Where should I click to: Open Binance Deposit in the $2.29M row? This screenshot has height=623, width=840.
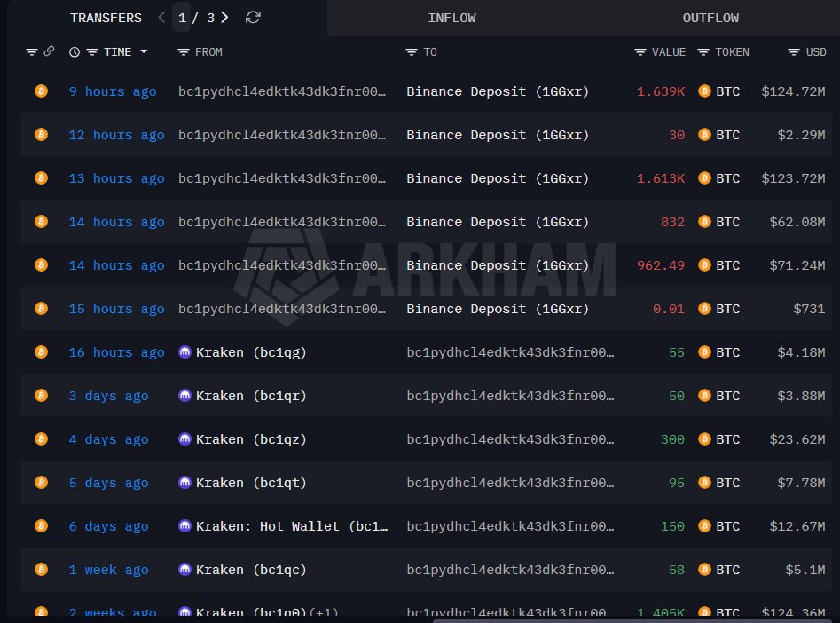[497, 135]
